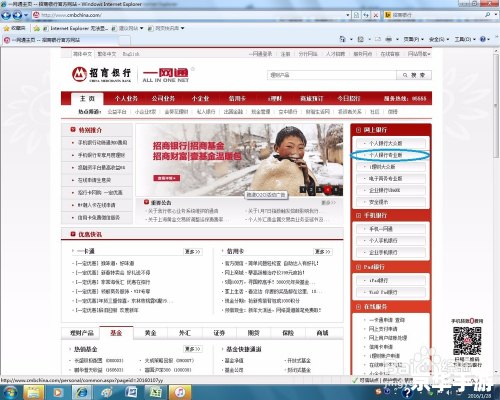Open the 安全提示 link in sidebar

391,202
